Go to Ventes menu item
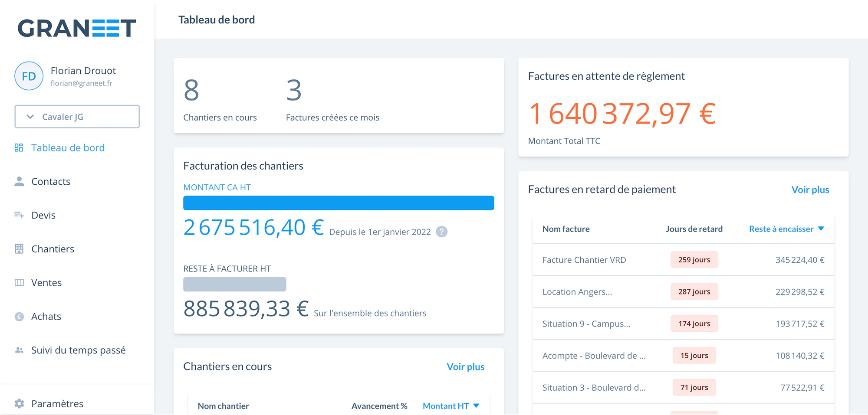Screen dimensions: 868x415 [46, 283]
